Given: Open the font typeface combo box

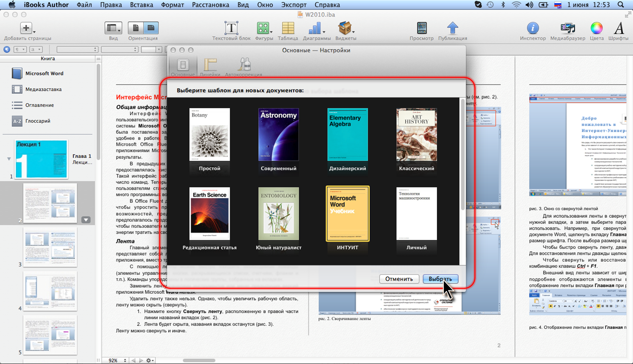Looking at the screenshot, I should tap(120, 49).
